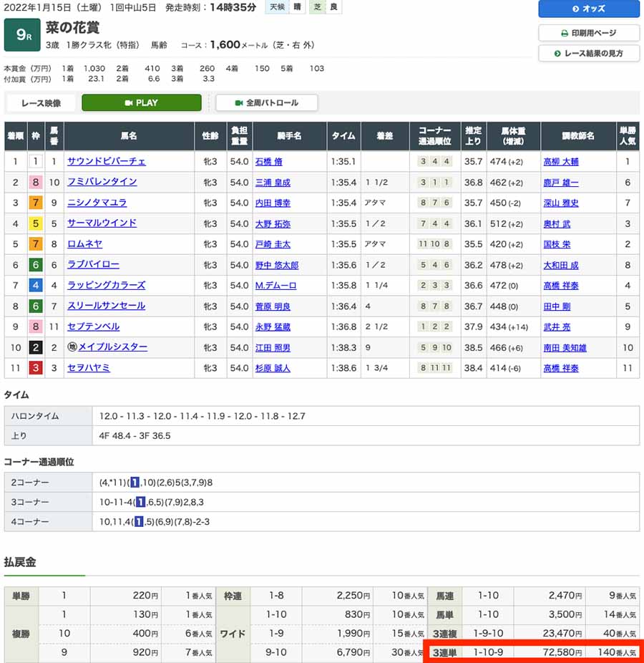Click yellow frame 5 badge in サーマルウインド row
The width and height of the screenshot is (644, 663).
pos(36,223)
